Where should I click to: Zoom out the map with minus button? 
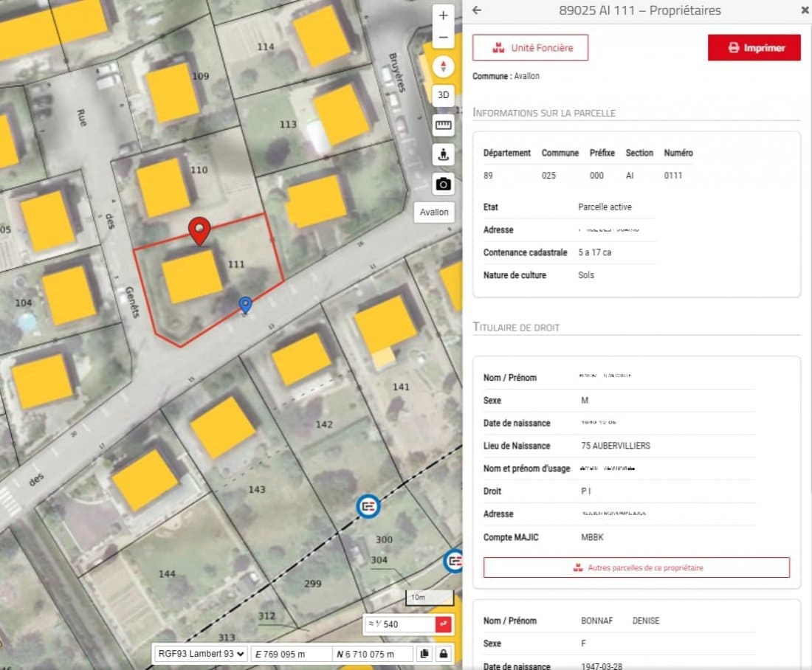click(x=443, y=37)
